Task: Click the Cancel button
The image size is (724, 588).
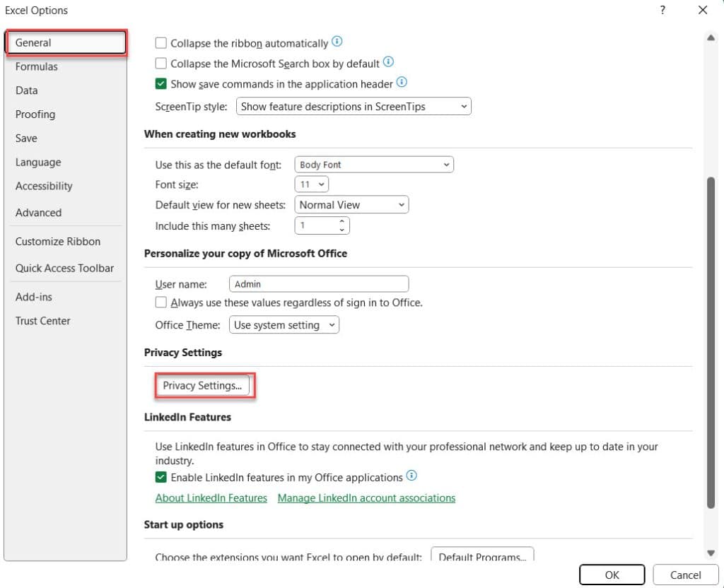Action: click(x=686, y=575)
